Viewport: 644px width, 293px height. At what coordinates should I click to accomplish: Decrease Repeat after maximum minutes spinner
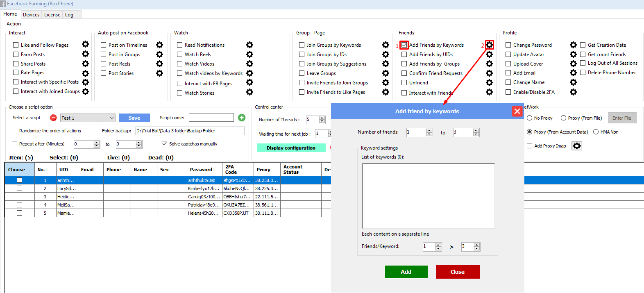pyautogui.click(x=139, y=146)
